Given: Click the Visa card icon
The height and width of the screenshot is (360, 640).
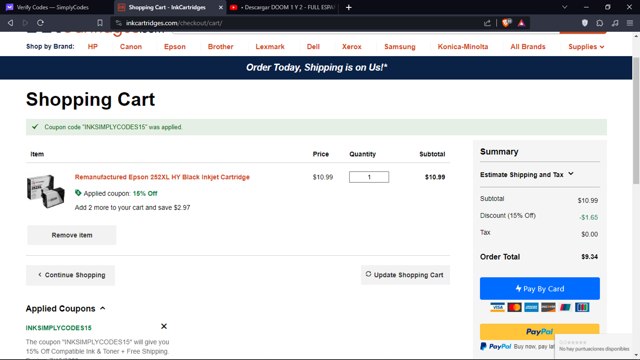Looking at the screenshot, I should (497, 307).
